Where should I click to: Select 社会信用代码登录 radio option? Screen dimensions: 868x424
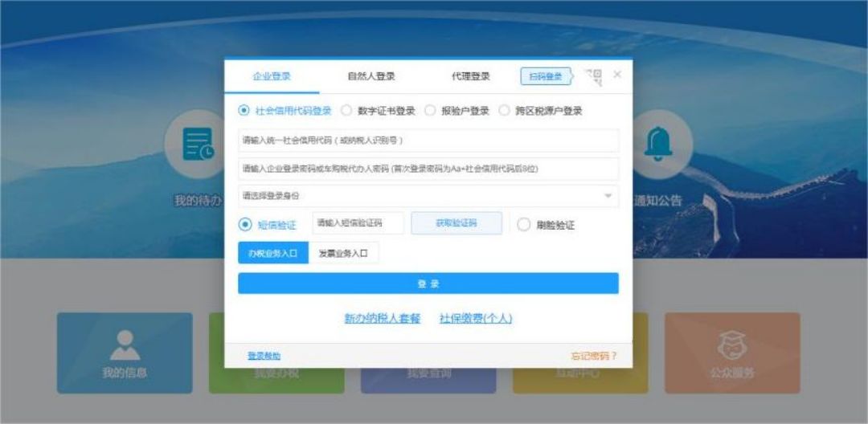[244, 111]
